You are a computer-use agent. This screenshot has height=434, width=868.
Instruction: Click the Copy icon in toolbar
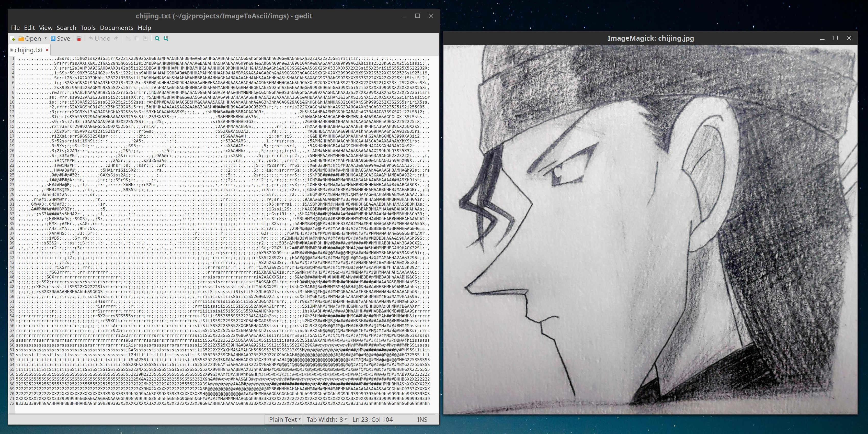pyautogui.click(x=137, y=38)
